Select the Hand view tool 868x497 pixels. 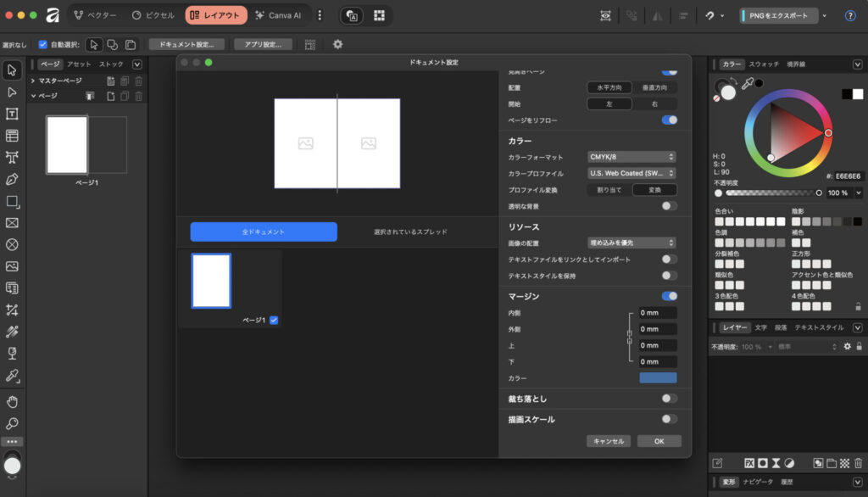click(12, 401)
